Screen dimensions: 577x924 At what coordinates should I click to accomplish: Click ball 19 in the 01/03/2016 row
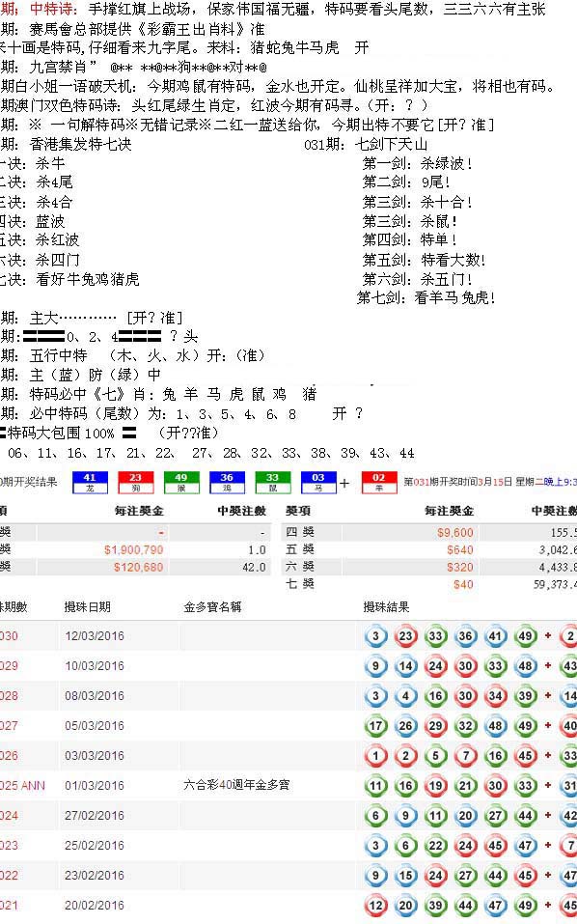436,786
